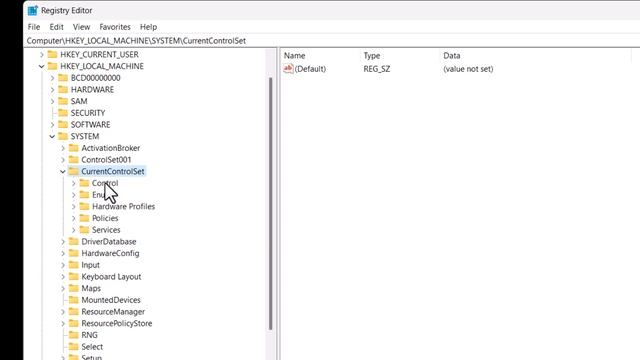640x360 pixels.
Task: Click the '(value not set)' data cell
Action: pos(468,69)
